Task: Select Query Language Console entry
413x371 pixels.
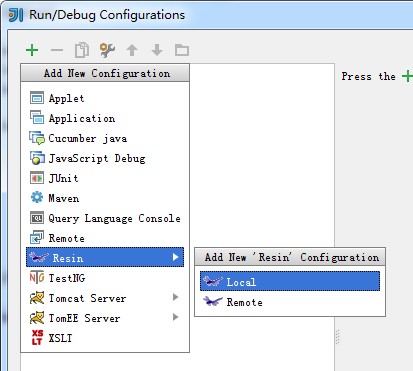Action: point(105,218)
